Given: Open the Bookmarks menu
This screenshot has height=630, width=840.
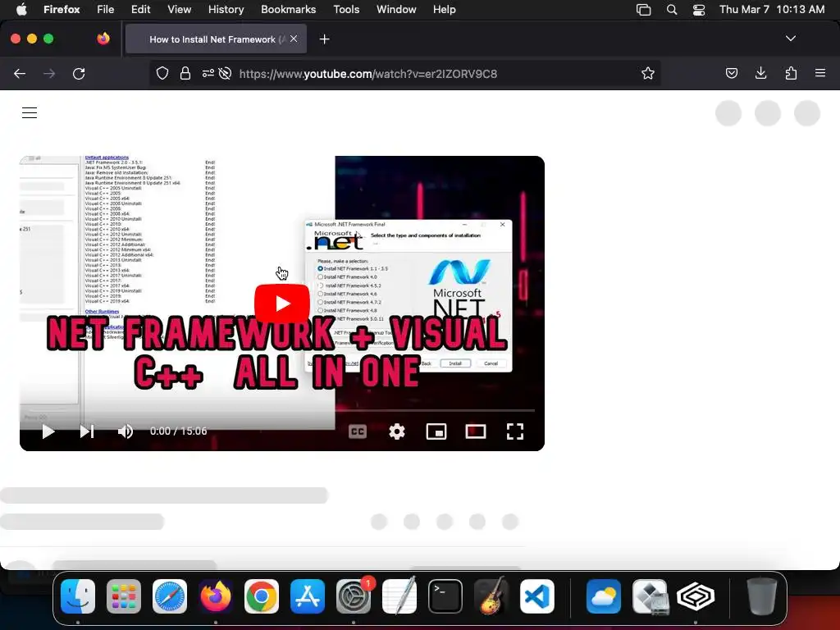Looking at the screenshot, I should click(x=288, y=9).
